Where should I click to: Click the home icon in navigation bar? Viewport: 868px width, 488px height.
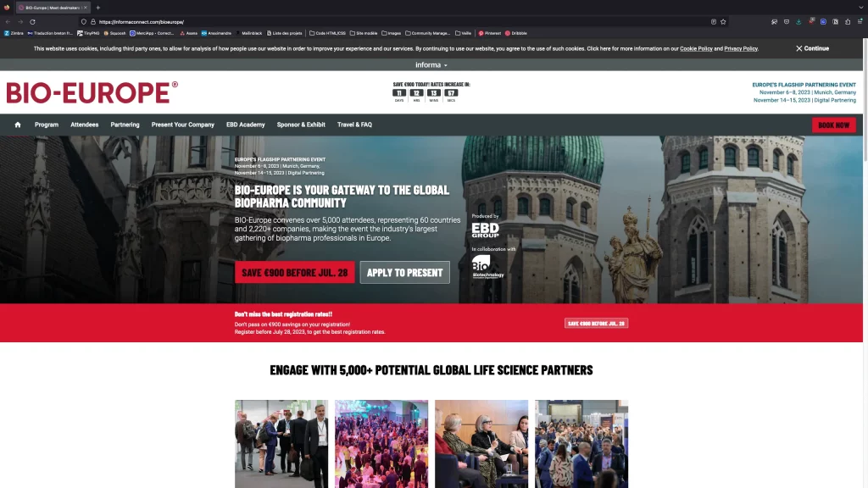click(x=17, y=125)
